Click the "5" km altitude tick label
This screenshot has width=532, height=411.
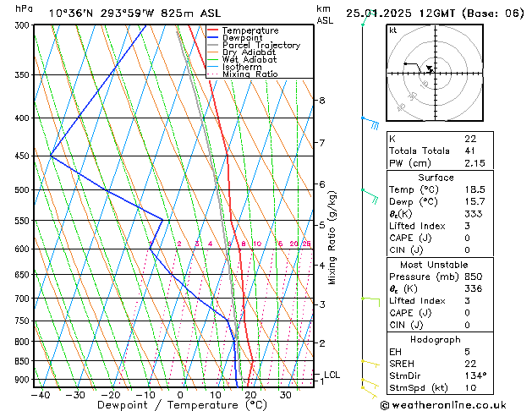pos(322,225)
